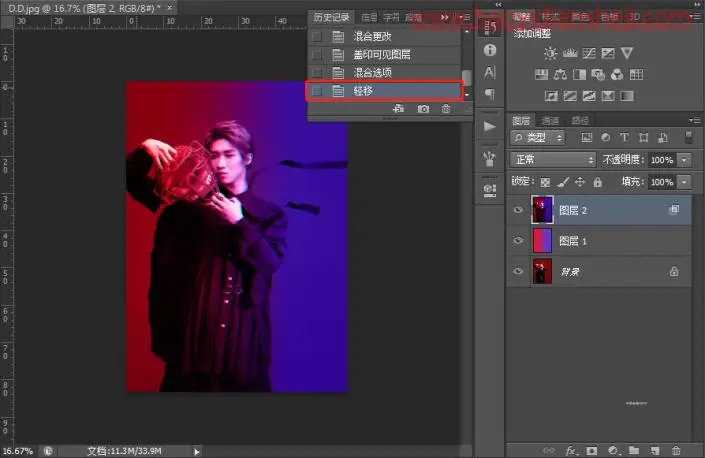705x458 pixels.
Task: Open the Actions panel play icon
Action: tap(490, 126)
